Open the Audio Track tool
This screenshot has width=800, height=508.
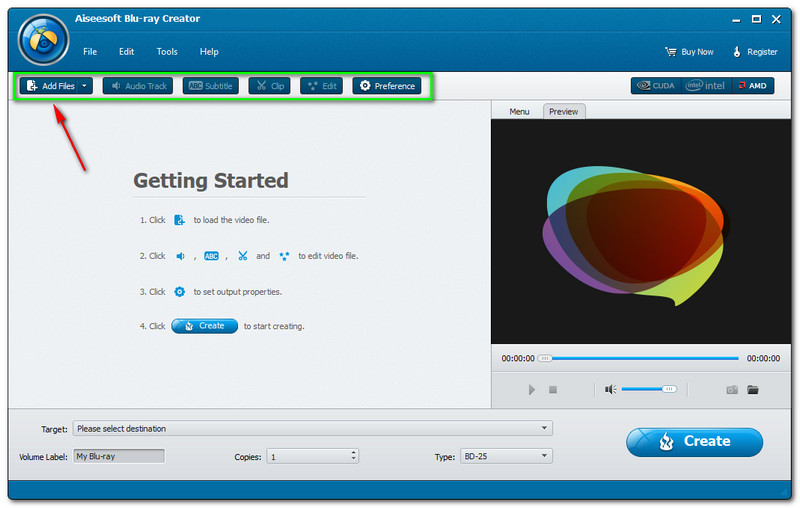point(137,86)
